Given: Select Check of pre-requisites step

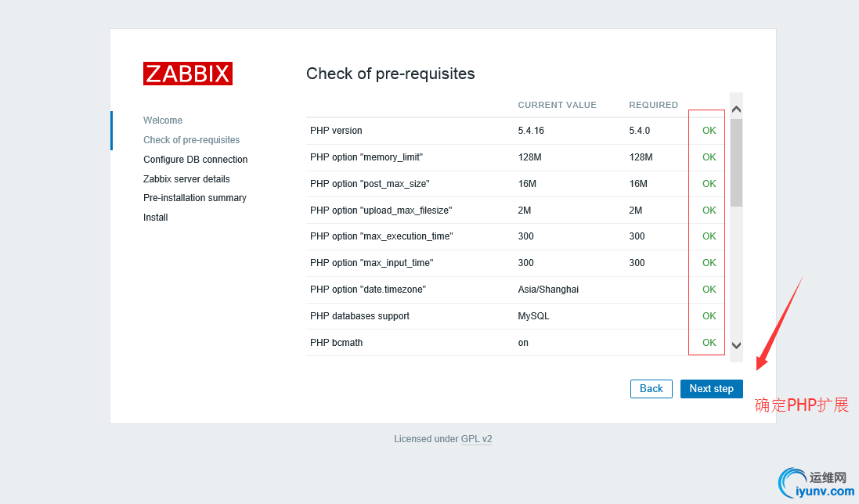Looking at the screenshot, I should [191, 140].
